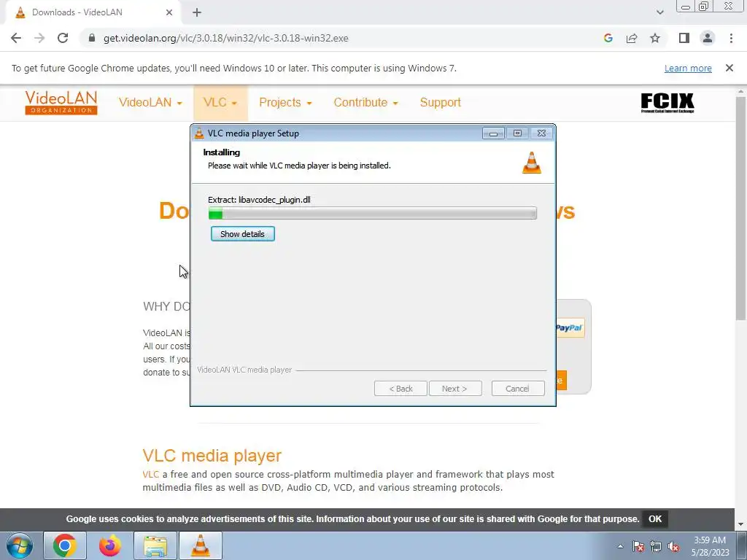Click the VLC cone icon in setup header
The width and height of the screenshot is (747, 560).
point(532,163)
